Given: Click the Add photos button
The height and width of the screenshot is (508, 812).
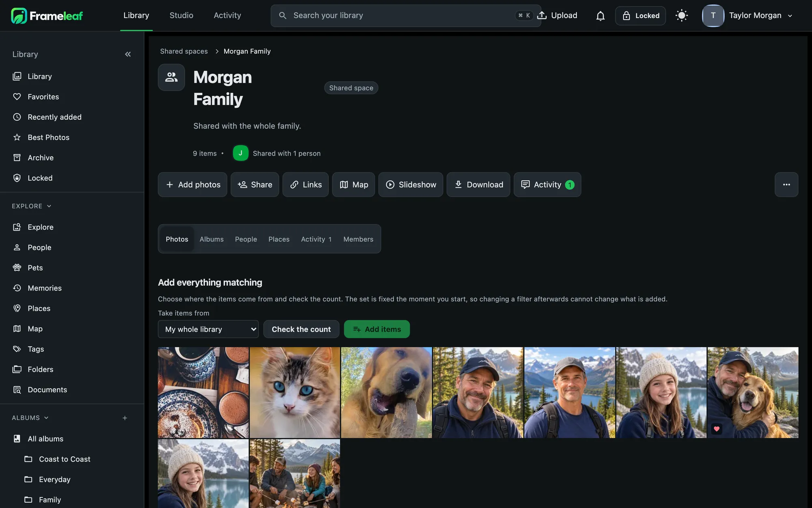Looking at the screenshot, I should click(x=192, y=185).
